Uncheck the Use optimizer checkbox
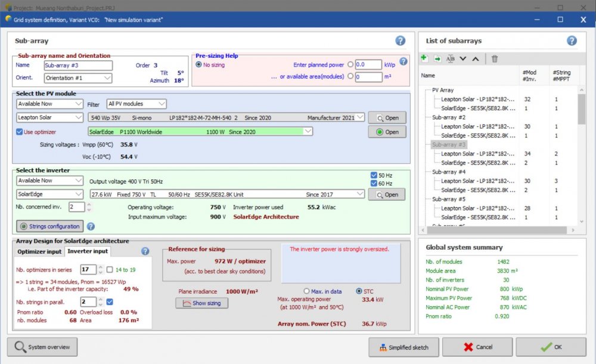Image resolution: width=596 pixels, height=364 pixels. point(20,132)
